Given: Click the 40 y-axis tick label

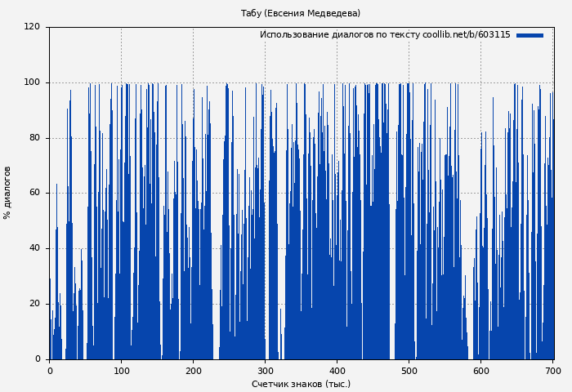Looking at the screenshot, I should tap(34, 248).
